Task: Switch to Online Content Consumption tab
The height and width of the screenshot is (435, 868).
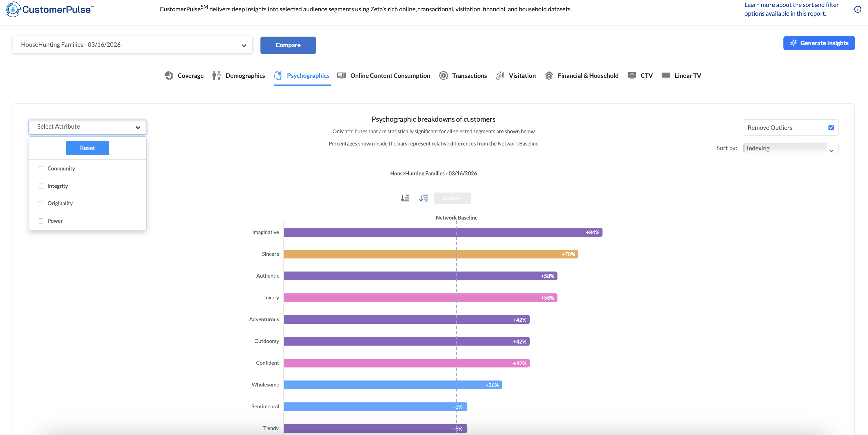Action: point(390,76)
